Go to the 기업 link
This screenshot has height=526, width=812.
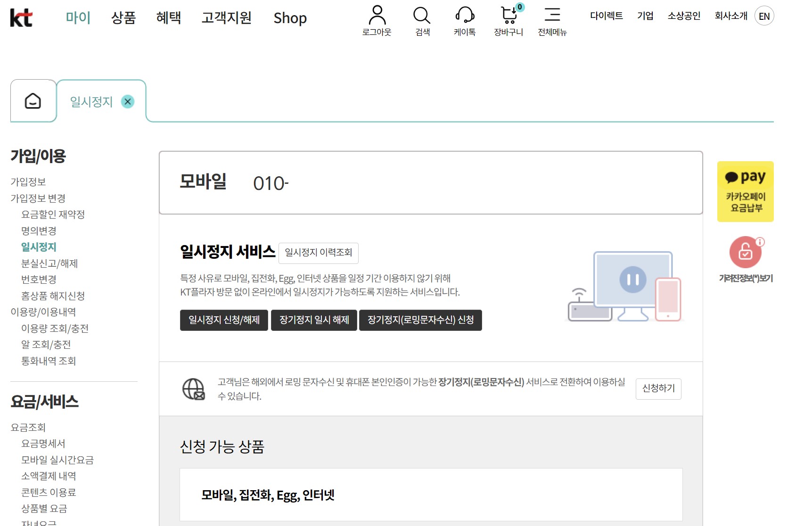coord(645,16)
